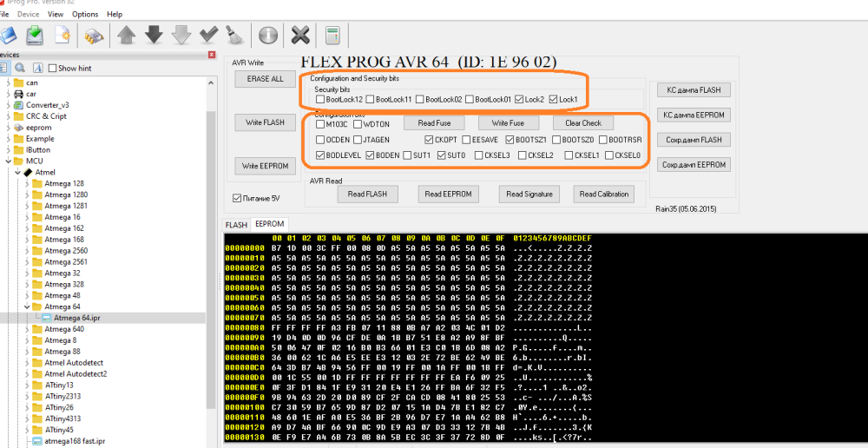Screen dimensions: 868x448
Task: Click the Write FLASH button
Action: point(265,122)
